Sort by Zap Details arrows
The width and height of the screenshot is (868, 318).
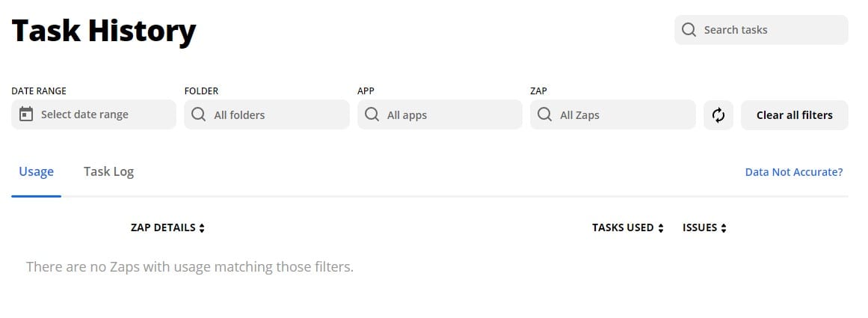(202, 228)
